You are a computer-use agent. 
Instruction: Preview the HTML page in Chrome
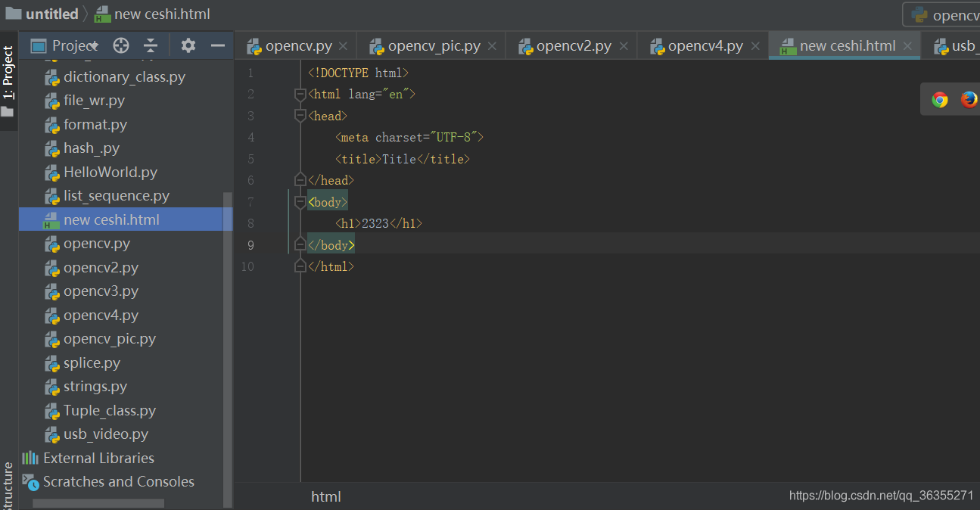(938, 98)
